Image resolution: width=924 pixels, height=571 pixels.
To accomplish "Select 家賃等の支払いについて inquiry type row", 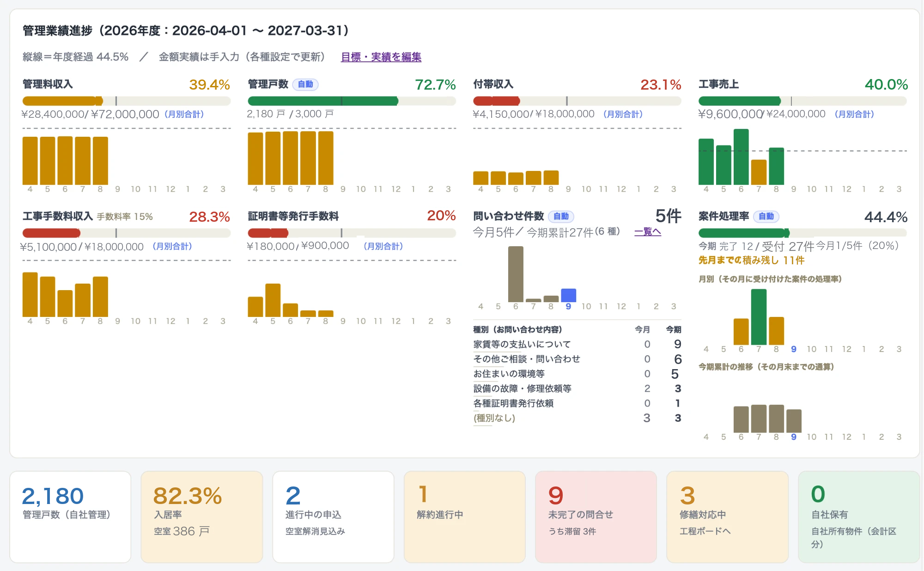I will point(577,344).
